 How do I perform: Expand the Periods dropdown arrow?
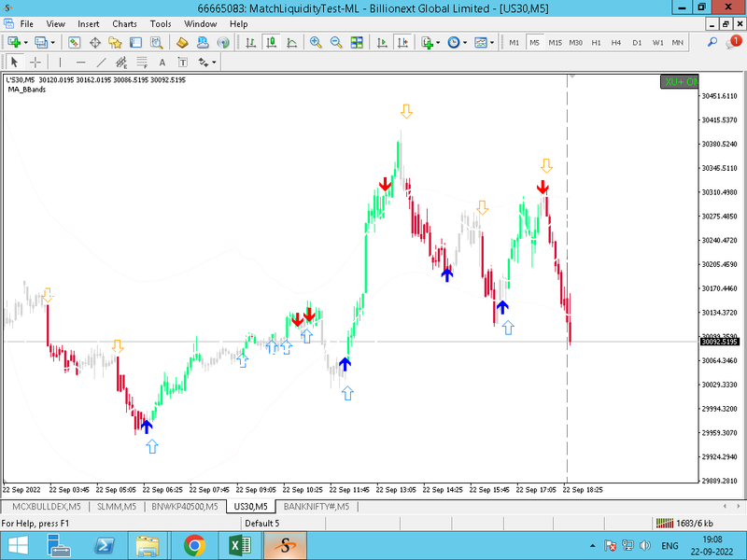click(x=465, y=42)
